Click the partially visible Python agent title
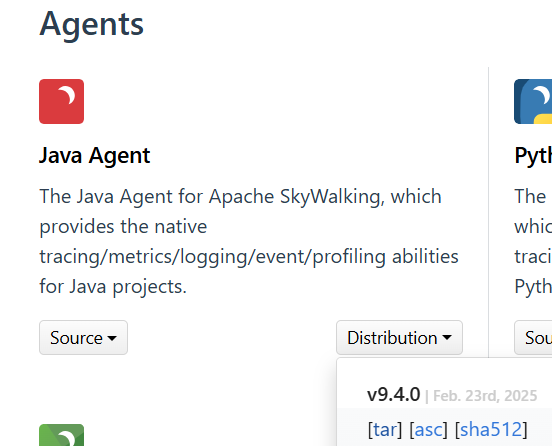Screen dimensions: 552x446 click(x=533, y=155)
